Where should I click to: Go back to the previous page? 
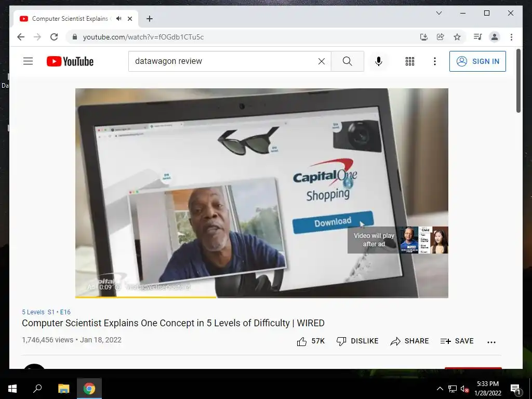[21, 37]
